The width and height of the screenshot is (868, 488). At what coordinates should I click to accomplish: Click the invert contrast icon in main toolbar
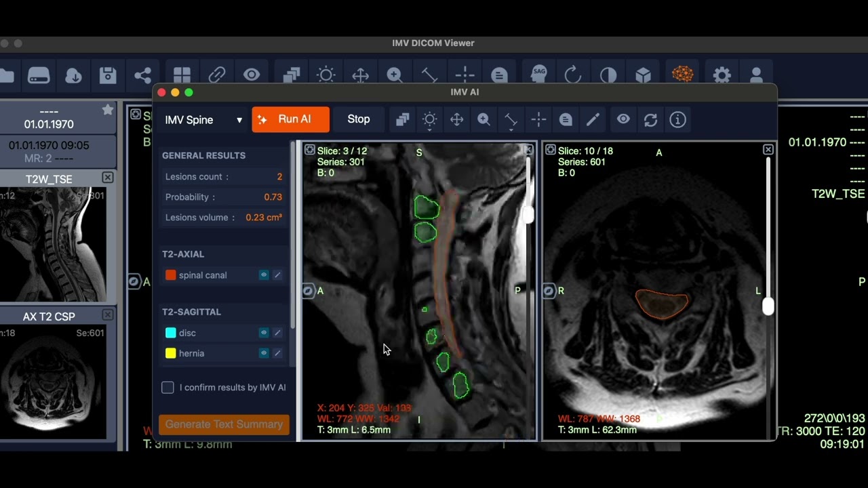click(608, 75)
